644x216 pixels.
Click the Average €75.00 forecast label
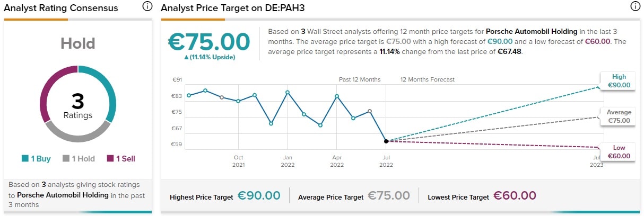coord(619,116)
